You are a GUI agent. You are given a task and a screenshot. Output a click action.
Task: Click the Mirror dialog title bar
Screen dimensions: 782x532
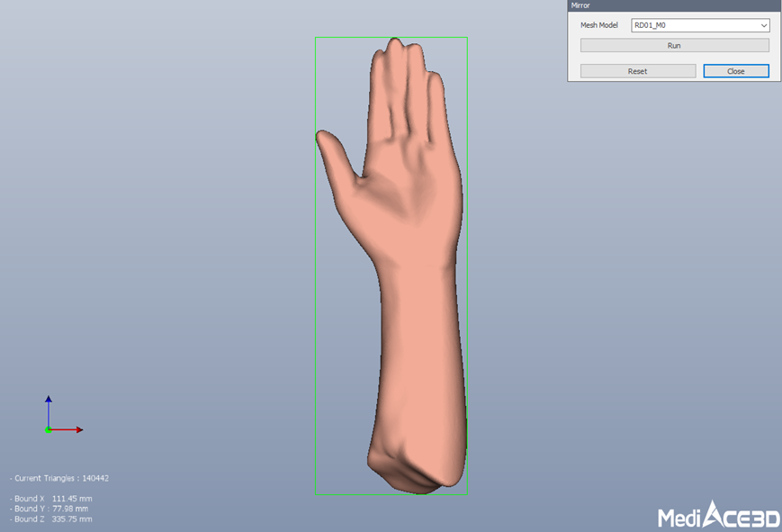click(x=674, y=5)
